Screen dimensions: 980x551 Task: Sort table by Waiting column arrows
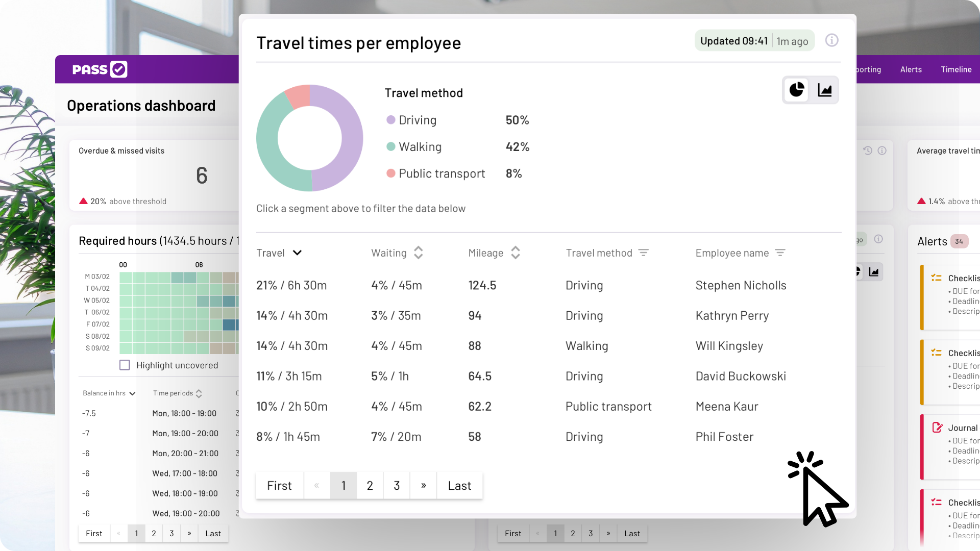click(x=419, y=253)
